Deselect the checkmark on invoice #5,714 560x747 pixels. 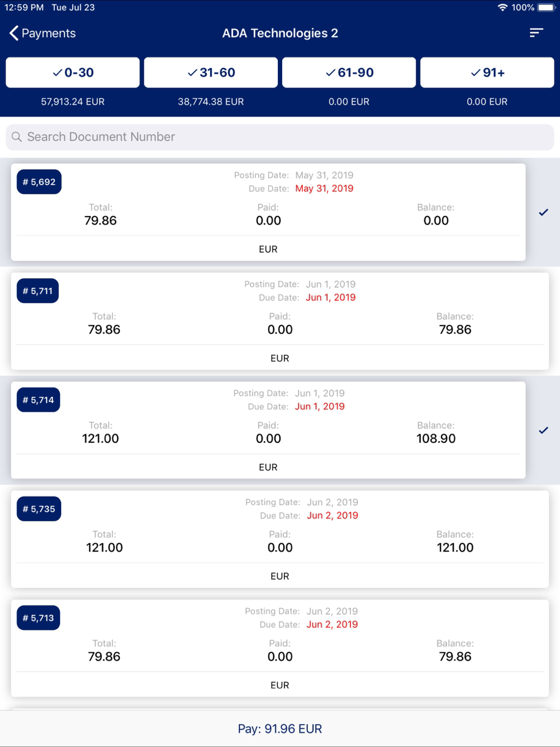click(x=543, y=430)
